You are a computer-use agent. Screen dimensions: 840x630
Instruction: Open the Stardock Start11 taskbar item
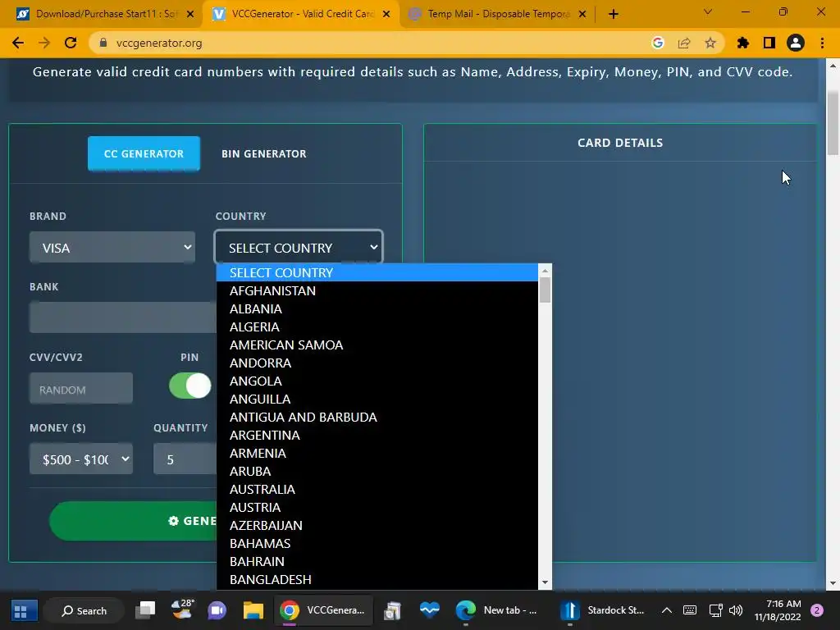pyautogui.click(x=603, y=610)
